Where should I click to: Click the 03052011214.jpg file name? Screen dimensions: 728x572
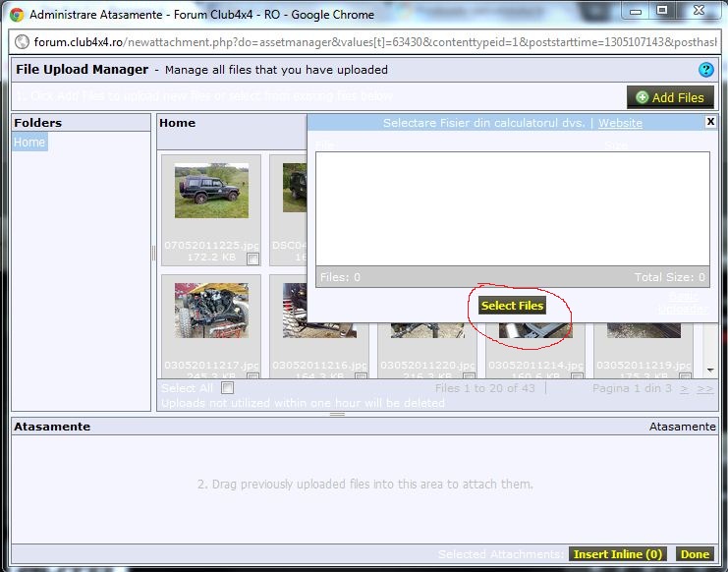click(x=535, y=365)
